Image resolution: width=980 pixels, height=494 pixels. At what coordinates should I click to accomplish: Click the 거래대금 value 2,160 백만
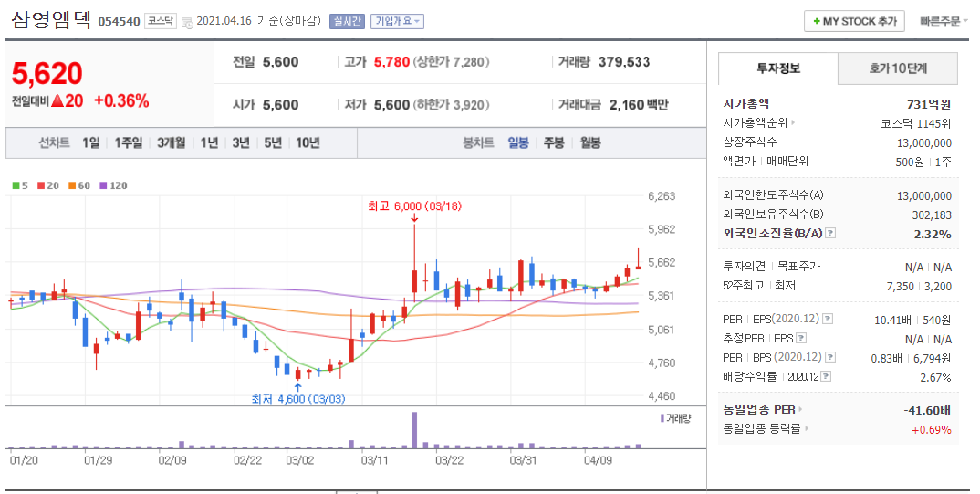(x=639, y=105)
